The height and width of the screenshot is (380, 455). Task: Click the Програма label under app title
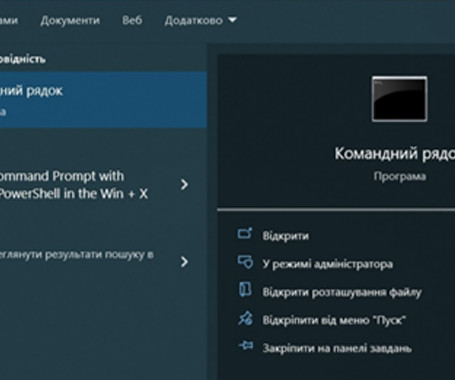[x=400, y=176]
